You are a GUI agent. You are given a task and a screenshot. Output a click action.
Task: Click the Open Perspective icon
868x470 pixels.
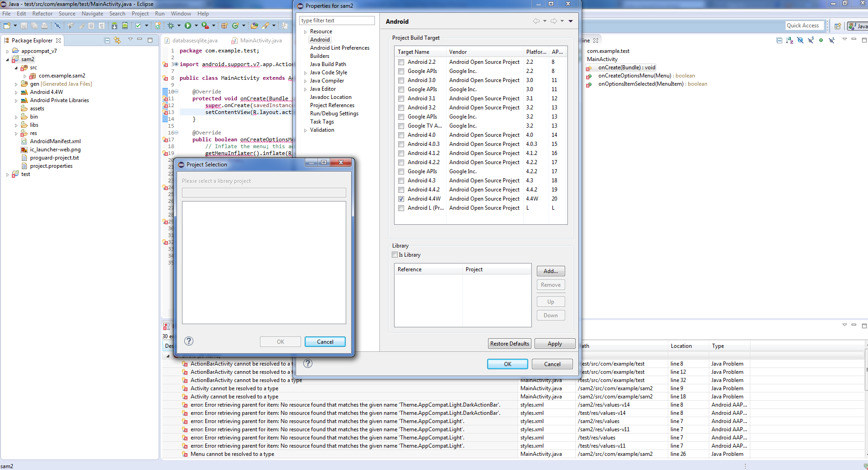tap(837, 26)
